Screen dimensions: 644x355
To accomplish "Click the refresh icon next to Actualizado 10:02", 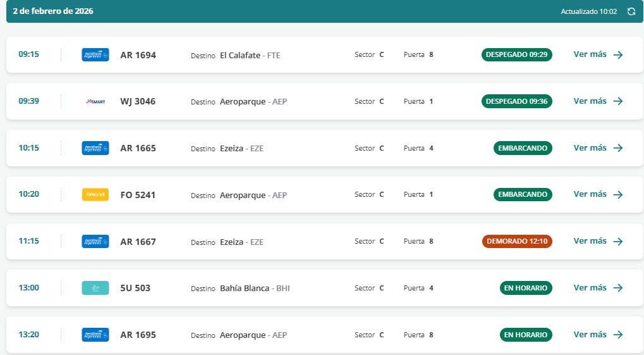I will (631, 11).
